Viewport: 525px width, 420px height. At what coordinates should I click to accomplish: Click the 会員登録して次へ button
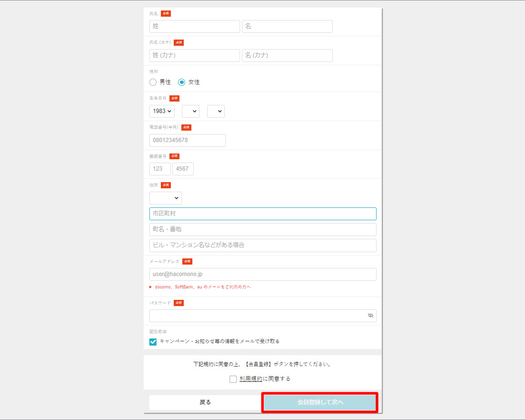point(320,402)
